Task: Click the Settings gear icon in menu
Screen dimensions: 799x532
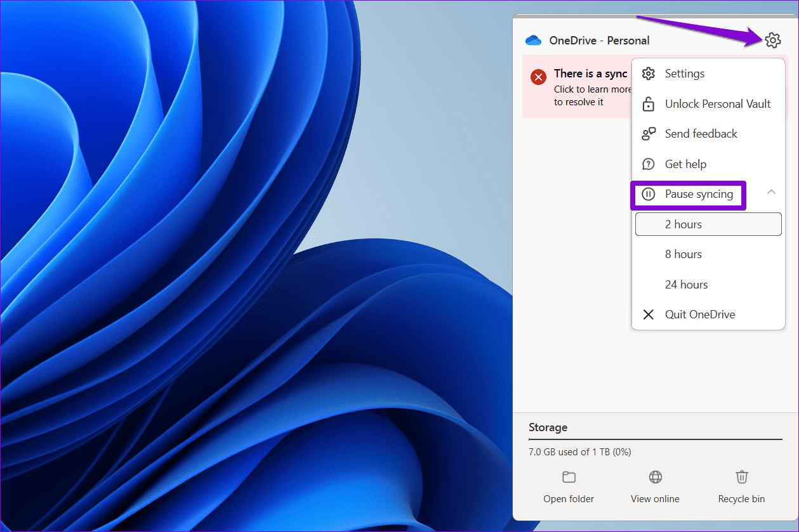Action: [648, 74]
